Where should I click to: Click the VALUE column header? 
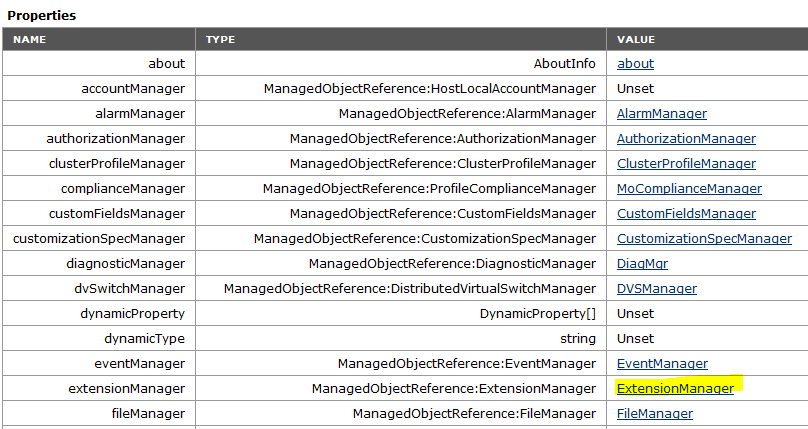[x=708, y=39]
